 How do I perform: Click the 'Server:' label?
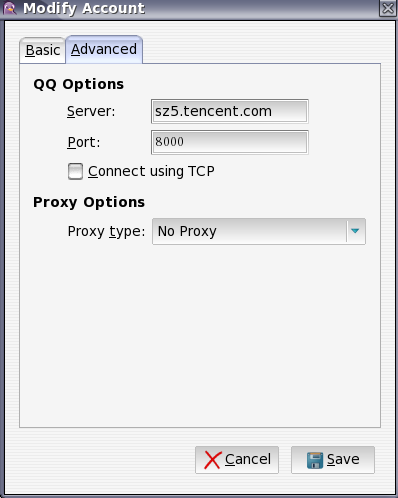coord(91,111)
